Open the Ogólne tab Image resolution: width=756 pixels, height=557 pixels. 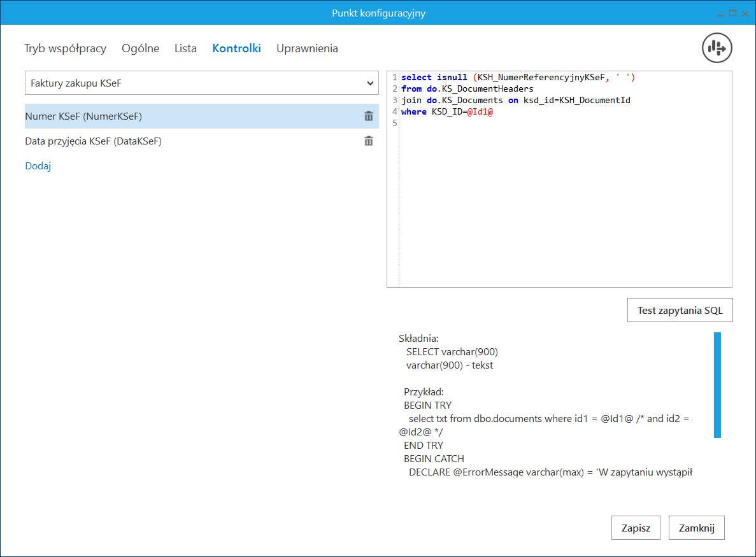point(140,48)
